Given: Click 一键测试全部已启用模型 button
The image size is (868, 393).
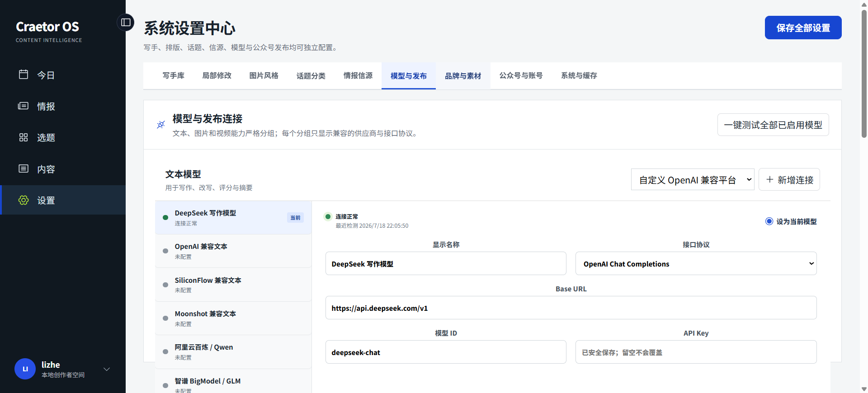Looking at the screenshot, I should 773,125.
